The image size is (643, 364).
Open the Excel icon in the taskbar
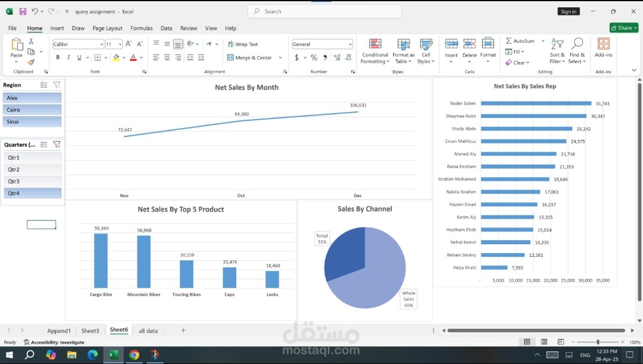pyautogui.click(x=113, y=354)
